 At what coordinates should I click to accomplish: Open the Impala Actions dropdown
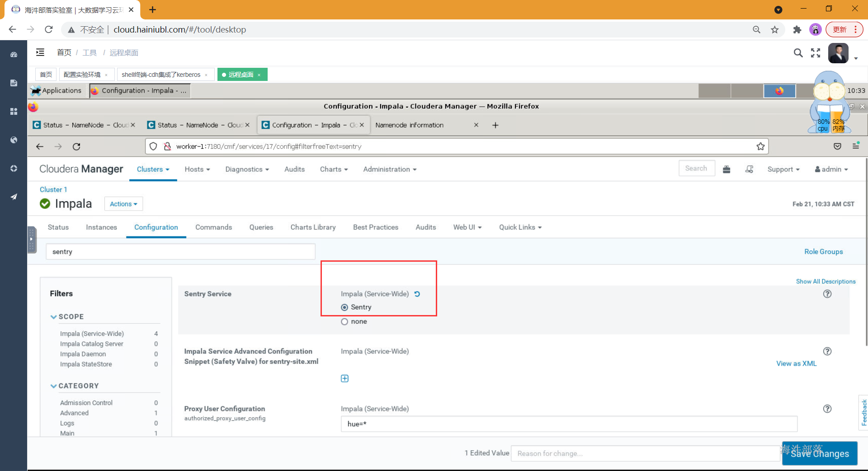click(123, 204)
